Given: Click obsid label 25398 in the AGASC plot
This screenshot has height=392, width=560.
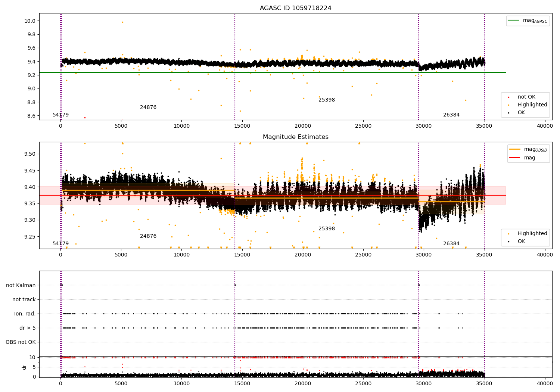Looking at the screenshot, I should click(x=327, y=100).
